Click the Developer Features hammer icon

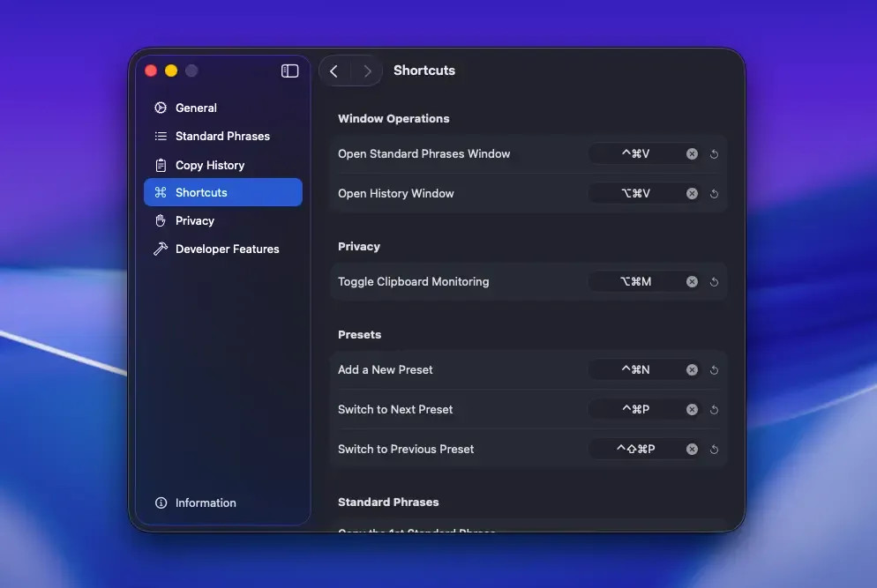(x=161, y=249)
